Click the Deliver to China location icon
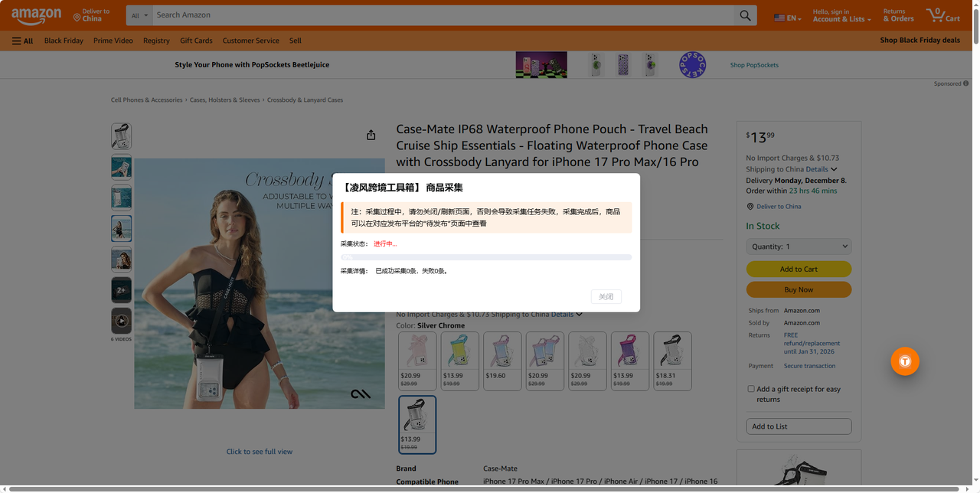 77,17
